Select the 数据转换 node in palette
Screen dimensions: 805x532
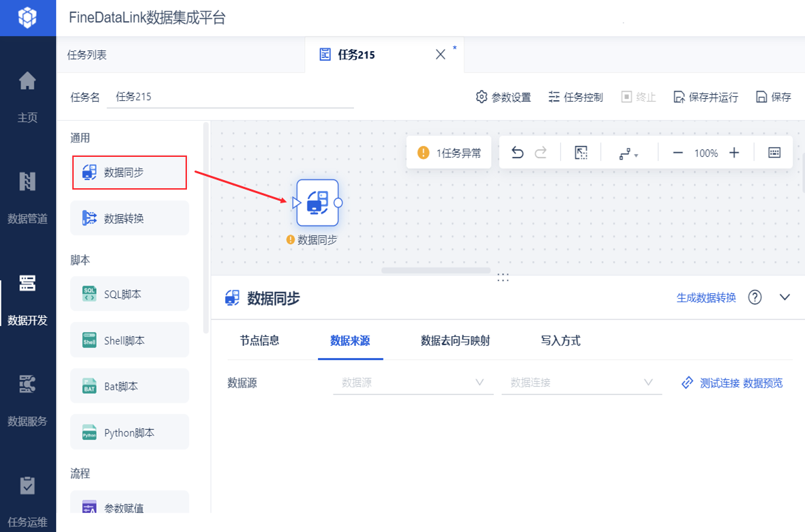click(x=130, y=218)
